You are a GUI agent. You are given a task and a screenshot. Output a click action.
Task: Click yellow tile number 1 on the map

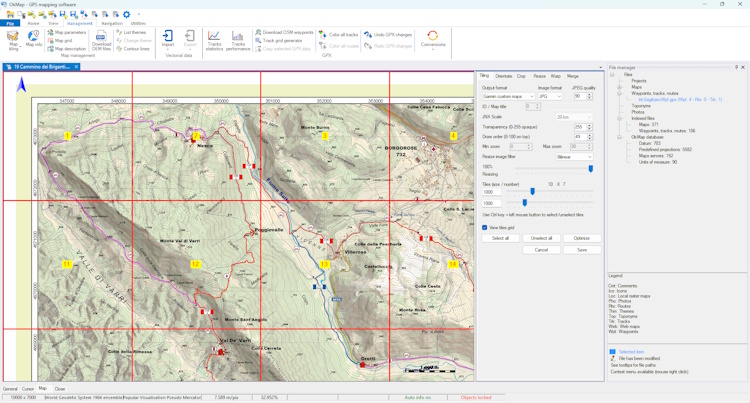click(x=67, y=136)
